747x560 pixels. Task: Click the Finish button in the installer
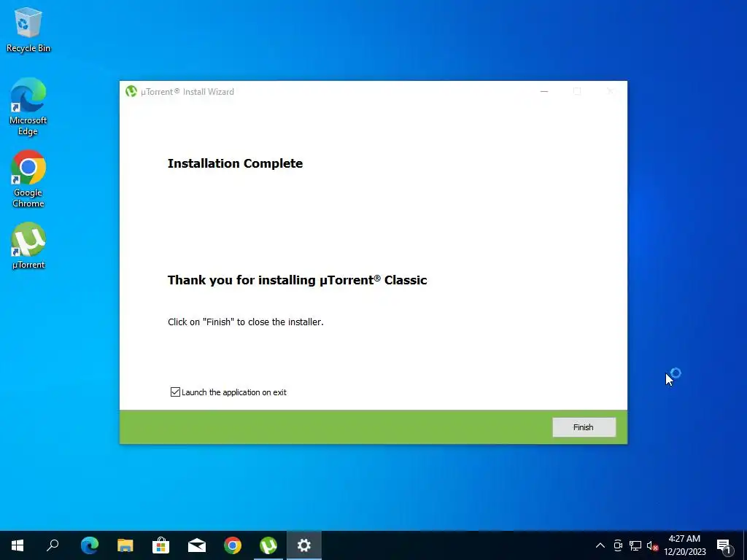point(584,427)
